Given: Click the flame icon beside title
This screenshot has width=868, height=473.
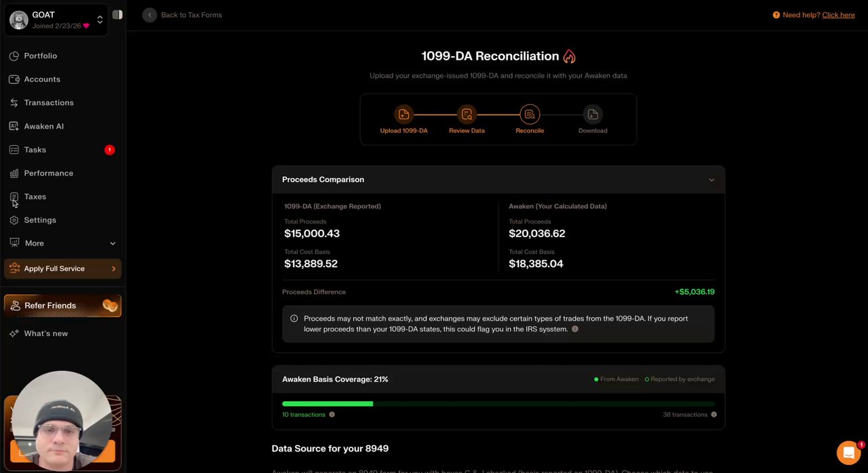Looking at the screenshot, I should click(569, 56).
